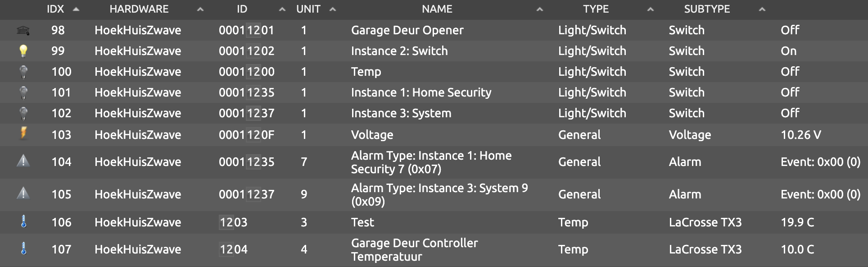Screen dimensions: 868x267
Task: Click the garage door icon for Garage Deur Opener
Action: [23, 30]
